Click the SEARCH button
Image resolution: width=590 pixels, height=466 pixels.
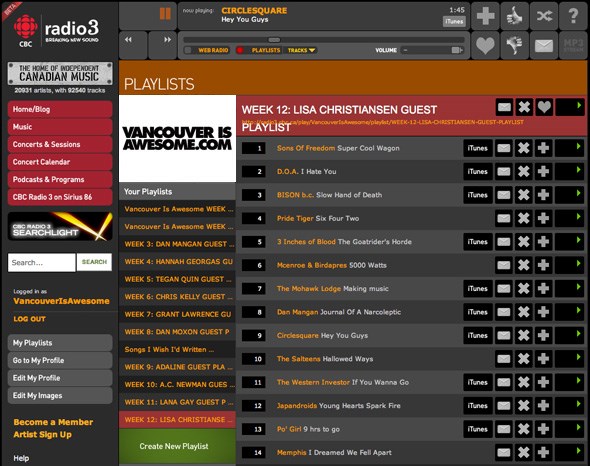point(94,262)
